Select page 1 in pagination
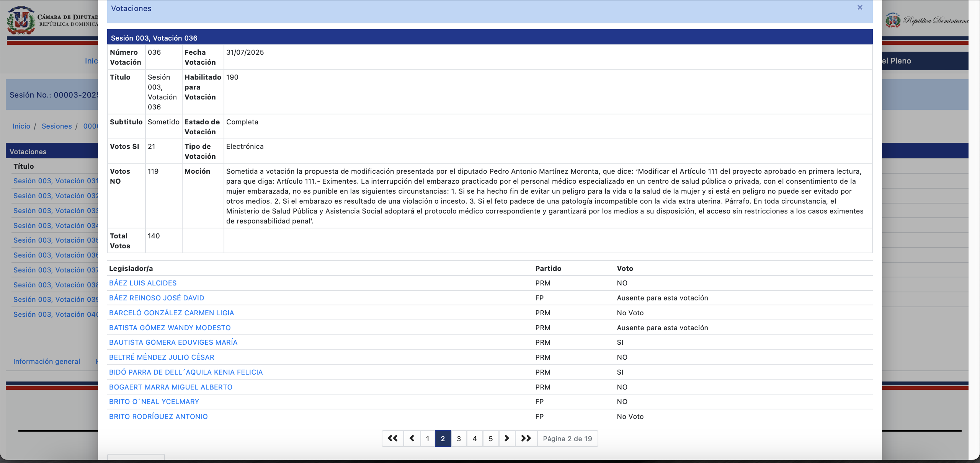 [428, 439]
